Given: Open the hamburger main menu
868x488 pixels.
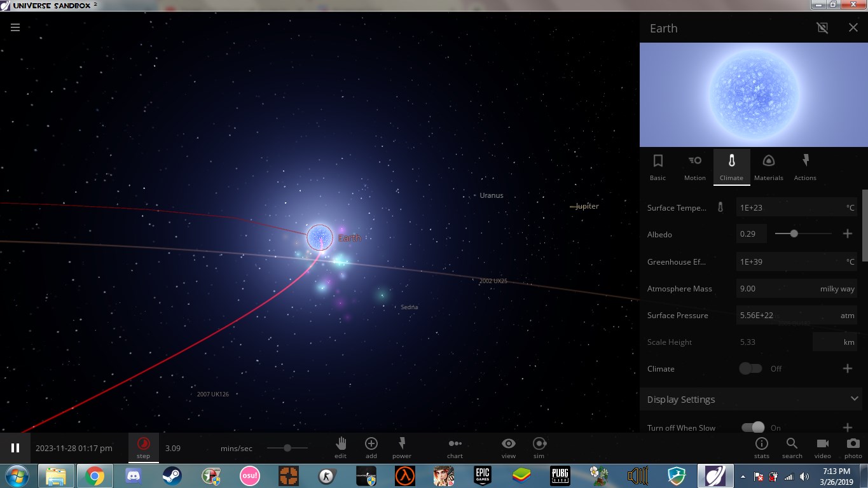Looking at the screenshot, I should click(15, 28).
